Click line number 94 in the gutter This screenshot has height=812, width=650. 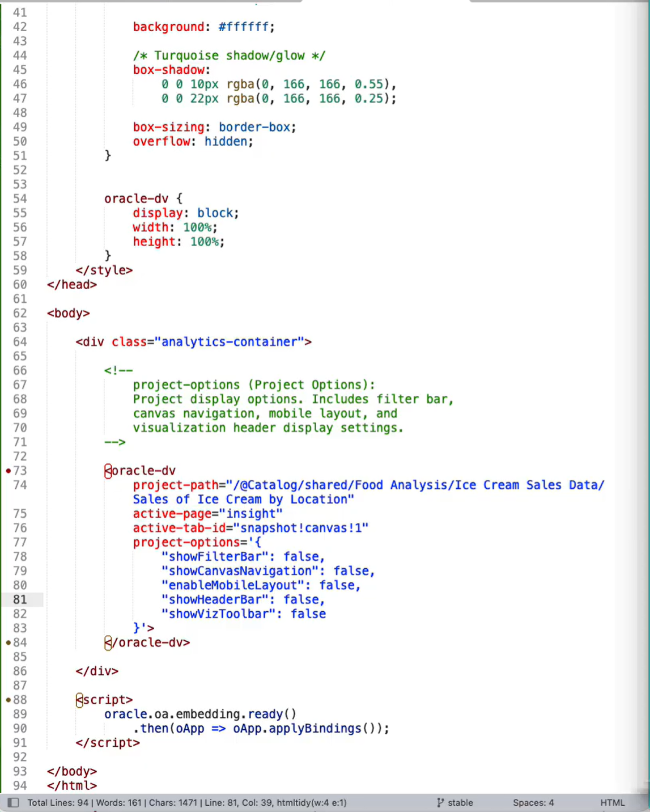point(20,785)
